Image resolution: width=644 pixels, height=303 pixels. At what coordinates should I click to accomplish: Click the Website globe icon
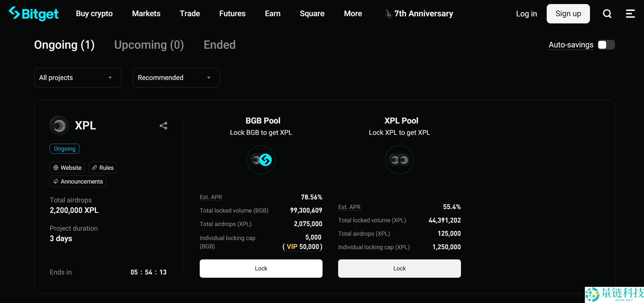pos(56,167)
